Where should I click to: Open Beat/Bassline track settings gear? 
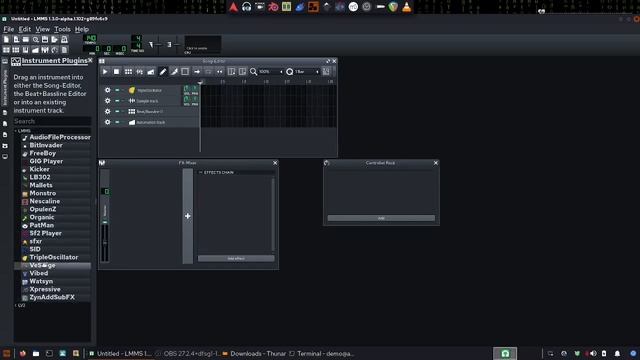[x=107, y=111]
